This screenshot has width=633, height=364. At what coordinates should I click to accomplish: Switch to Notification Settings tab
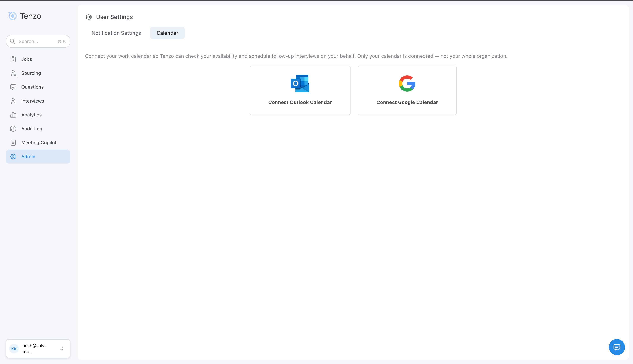click(116, 33)
